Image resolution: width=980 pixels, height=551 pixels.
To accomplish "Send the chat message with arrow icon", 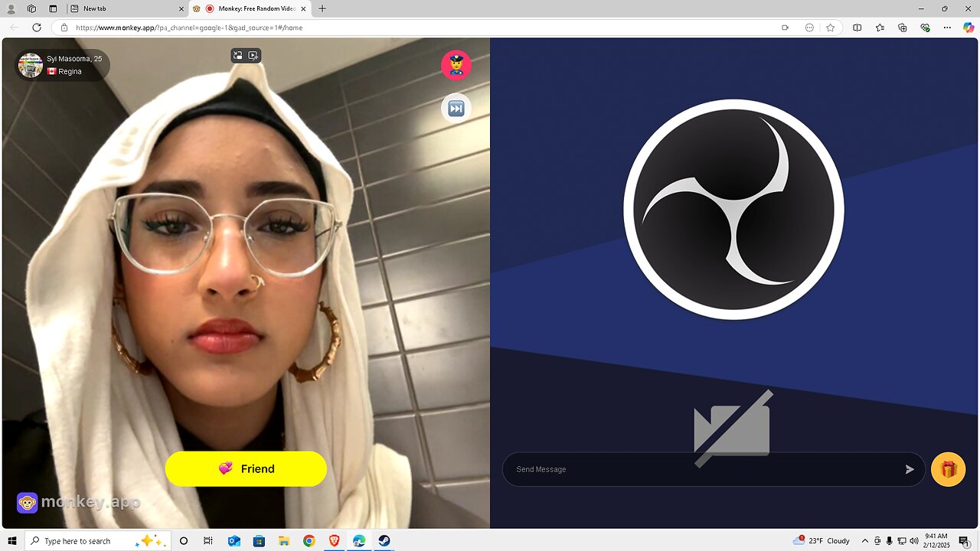I will (910, 469).
